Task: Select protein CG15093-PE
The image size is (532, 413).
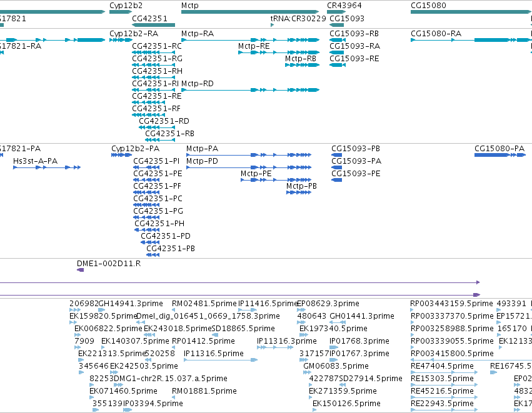Action: [x=356, y=174]
